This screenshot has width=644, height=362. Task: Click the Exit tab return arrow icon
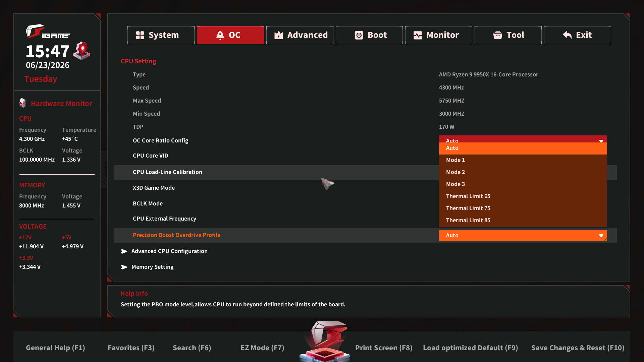coord(567,35)
